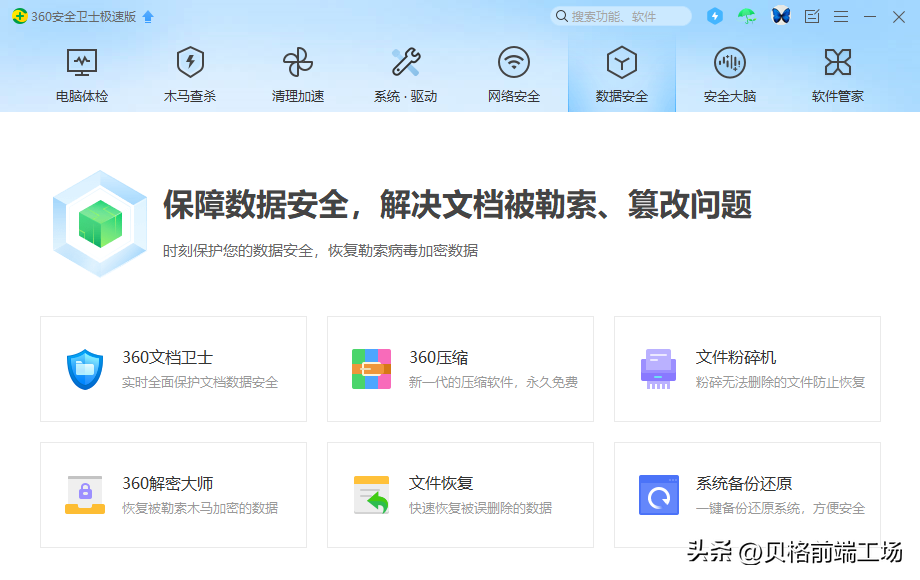Click 实时全面保护文档数据安全 description
This screenshot has width=920, height=580.
tap(200, 382)
